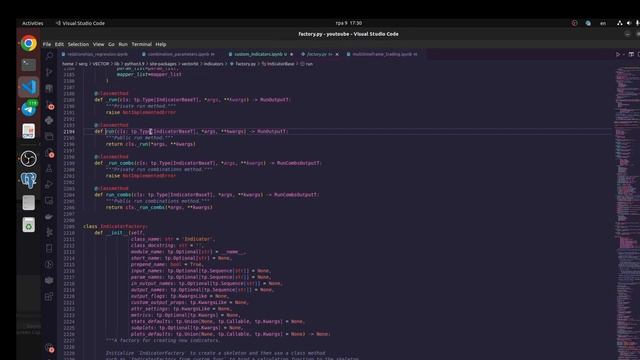The image size is (640, 360).
Task: Click the site-packages breadcrumb segment
Action: [x=163, y=64]
